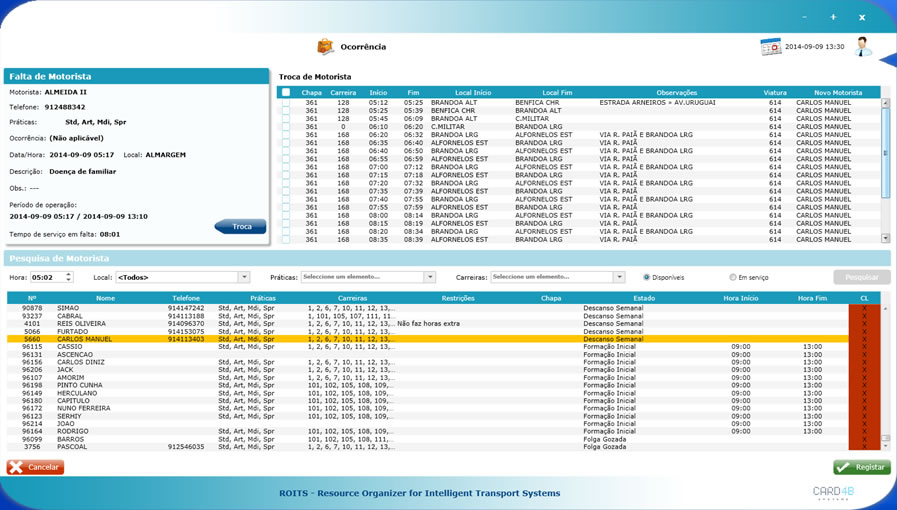This screenshot has height=510, width=897.
Task: Click the red X for driver SIMAO
Action: [x=864, y=308]
